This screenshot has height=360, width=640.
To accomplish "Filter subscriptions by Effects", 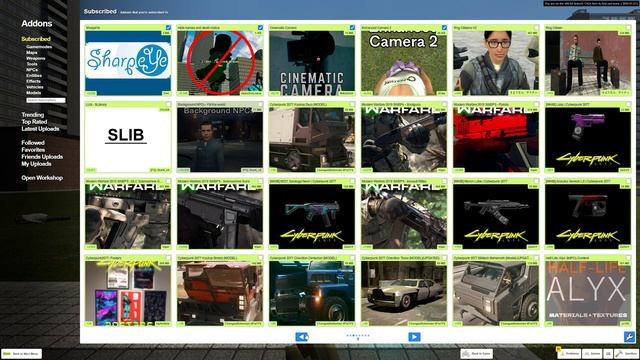I will click(x=33, y=81).
